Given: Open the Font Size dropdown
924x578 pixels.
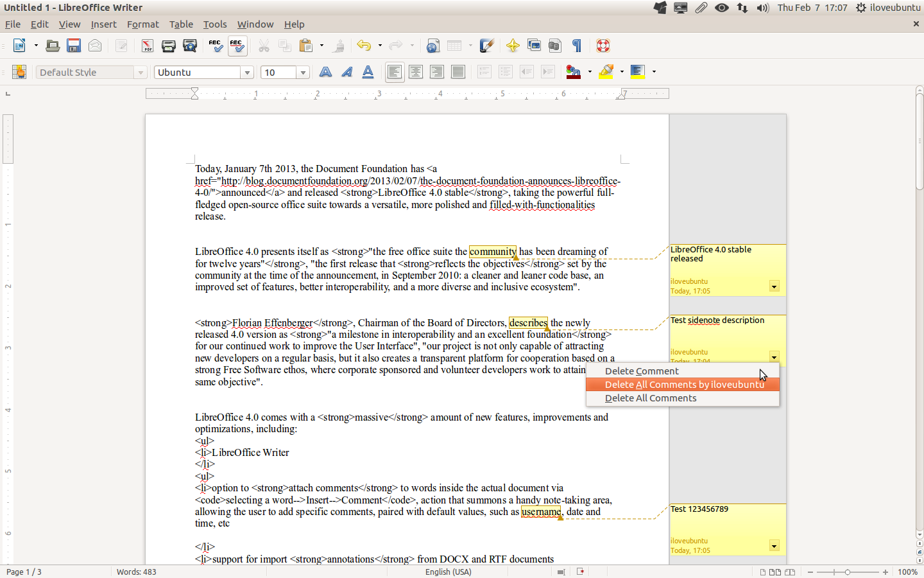Looking at the screenshot, I should (x=303, y=73).
